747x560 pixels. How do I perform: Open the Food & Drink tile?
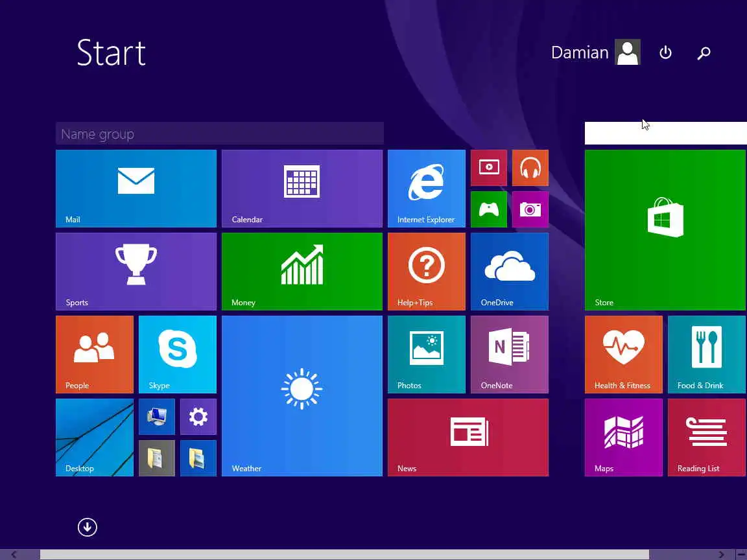tap(707, 355)
